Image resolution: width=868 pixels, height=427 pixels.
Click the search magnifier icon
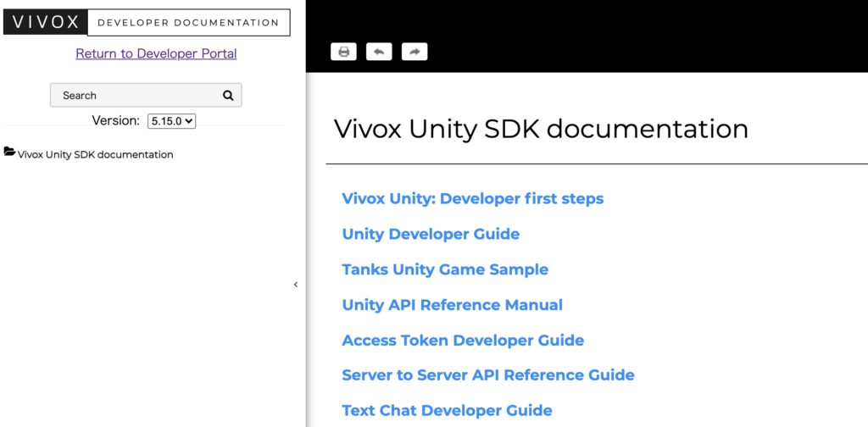[x=228, y=95]
